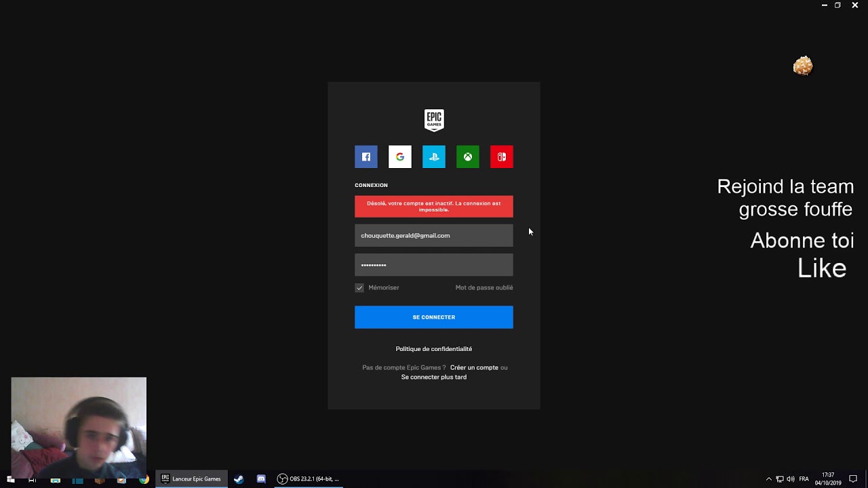Viewport: 868px width, 488px height.
Task: Open Steam from the taskbar
Action: (239, 479)
